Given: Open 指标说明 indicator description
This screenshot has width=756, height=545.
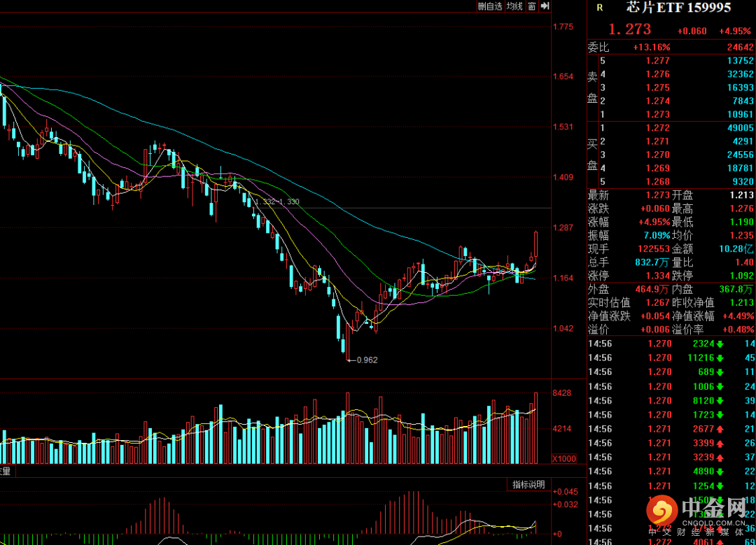Looking at the screenshot, I should tap(527, 485).
